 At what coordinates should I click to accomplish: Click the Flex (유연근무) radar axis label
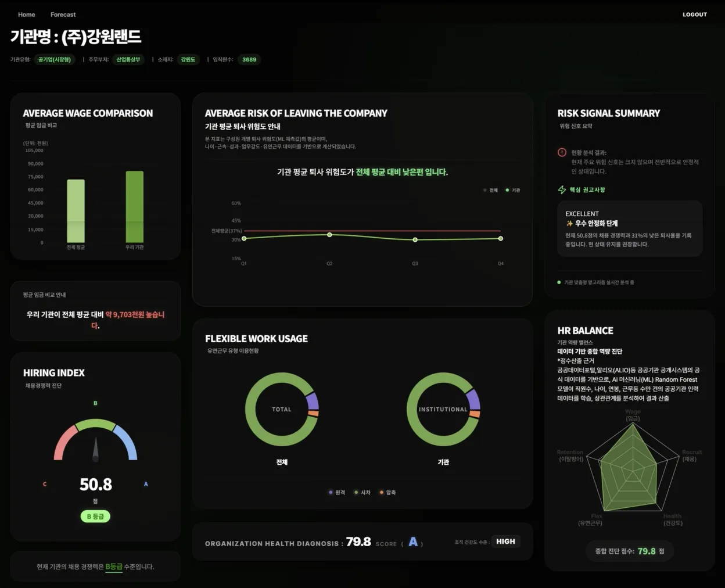(x=590, y=519)
